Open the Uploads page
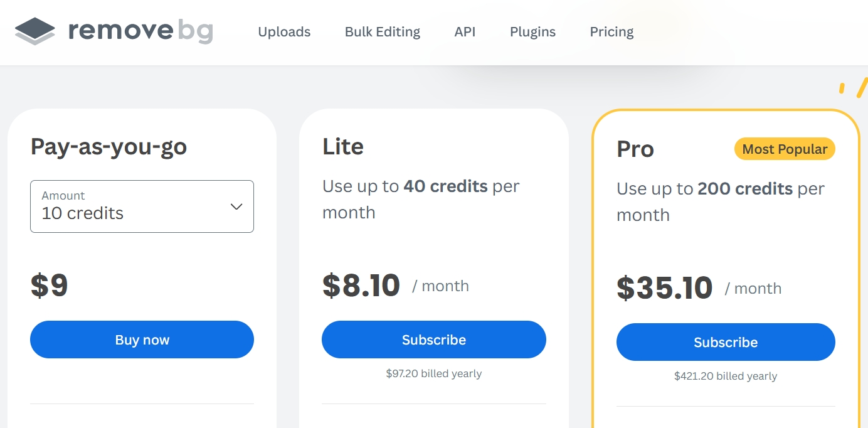This screenshot has width=868, height=428. click(284, 32)
